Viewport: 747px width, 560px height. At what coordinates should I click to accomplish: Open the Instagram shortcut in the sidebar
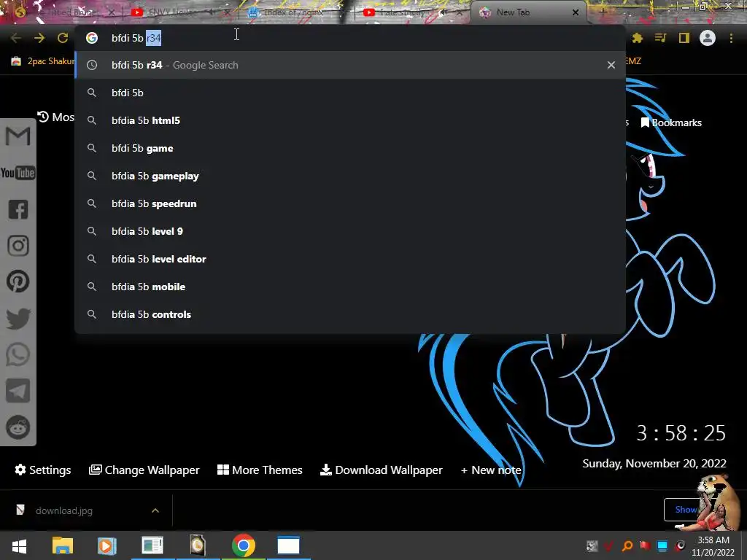coord(18,246)
